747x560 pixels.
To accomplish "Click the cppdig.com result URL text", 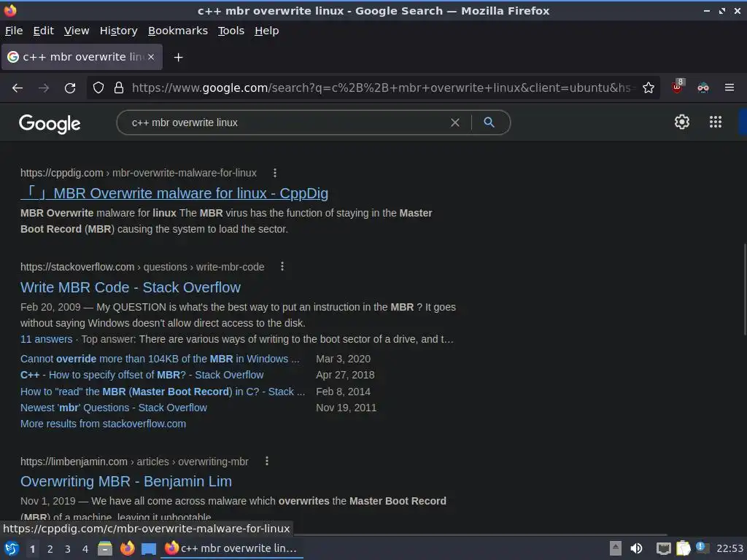I will pos(139,174).
